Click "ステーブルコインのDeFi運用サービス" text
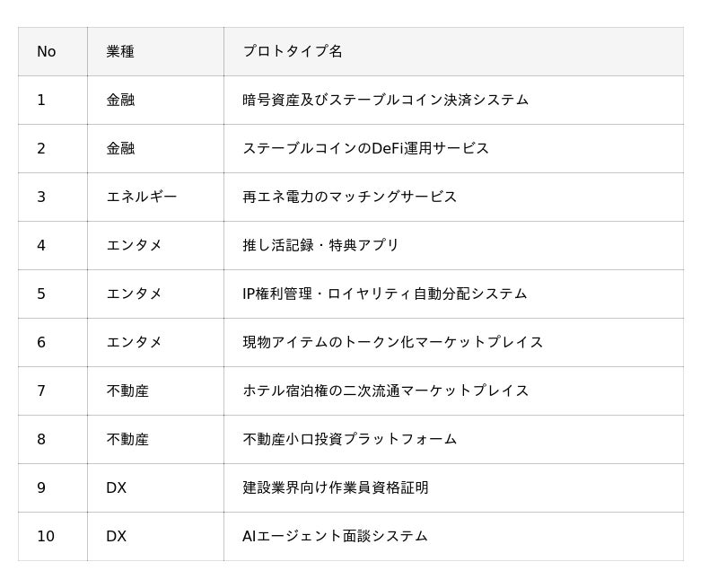 tap(365, 149)
